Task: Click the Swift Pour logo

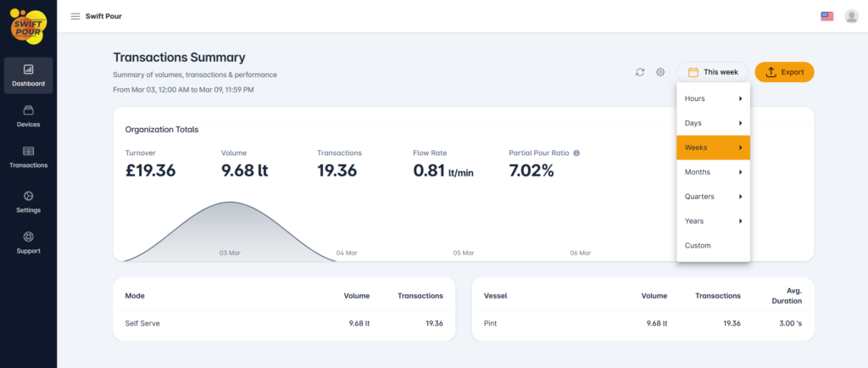Action: (28, 25)
